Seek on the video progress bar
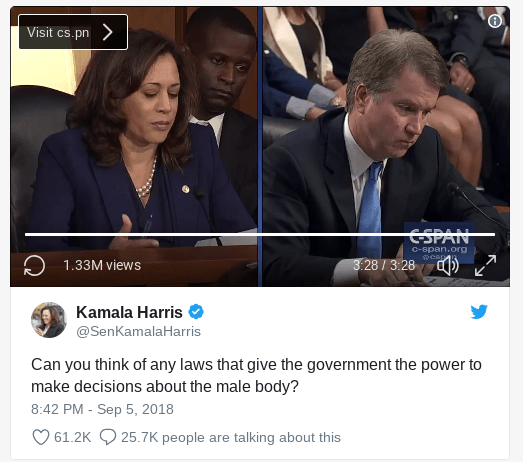523x462 pixels. pos(260,235)
